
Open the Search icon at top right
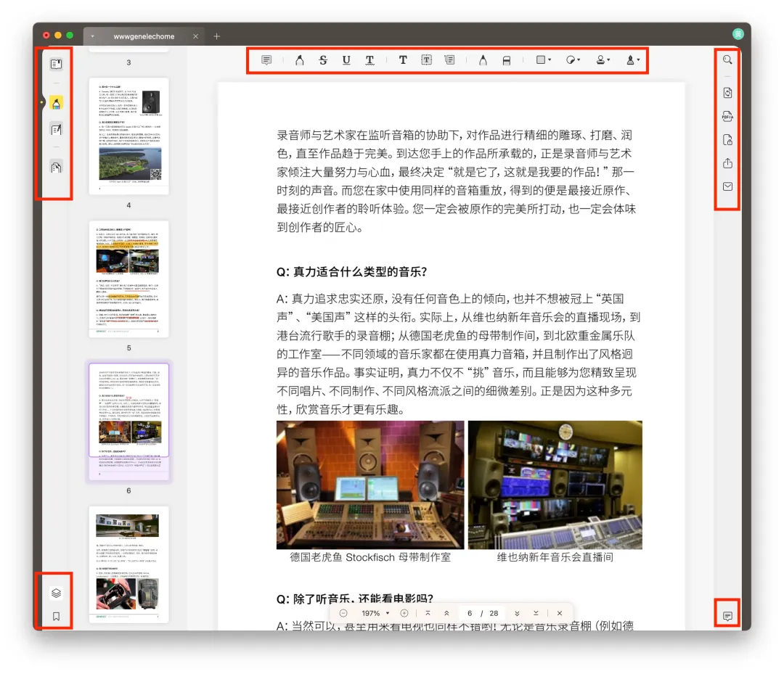727,60
